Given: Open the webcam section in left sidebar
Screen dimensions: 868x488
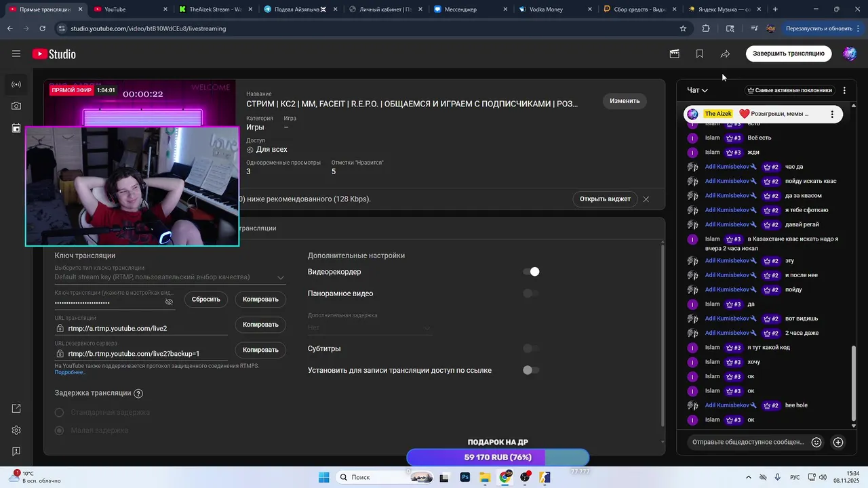Looking at the screenshot, I should (x=16, y=106).
